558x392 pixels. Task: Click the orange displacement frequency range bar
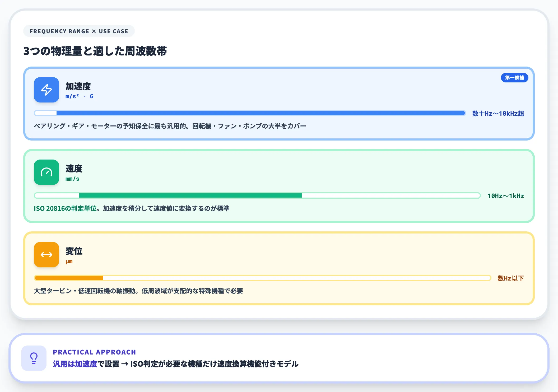coord(262,278)
